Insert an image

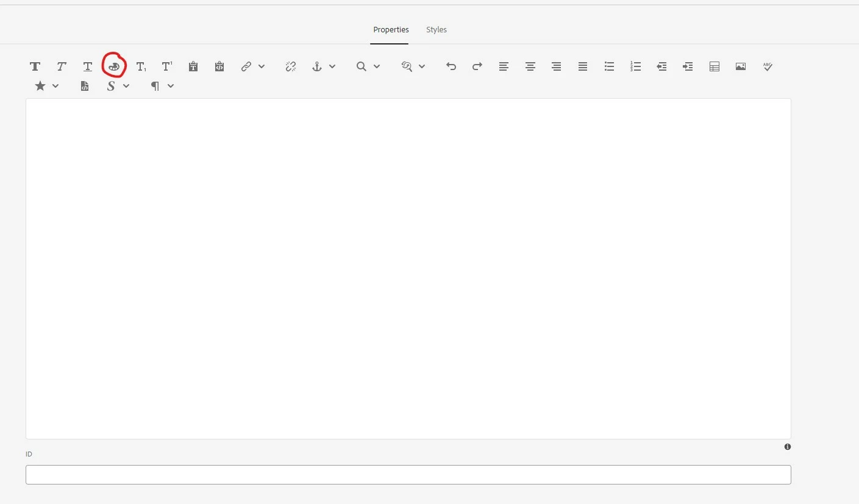[741, 66]
